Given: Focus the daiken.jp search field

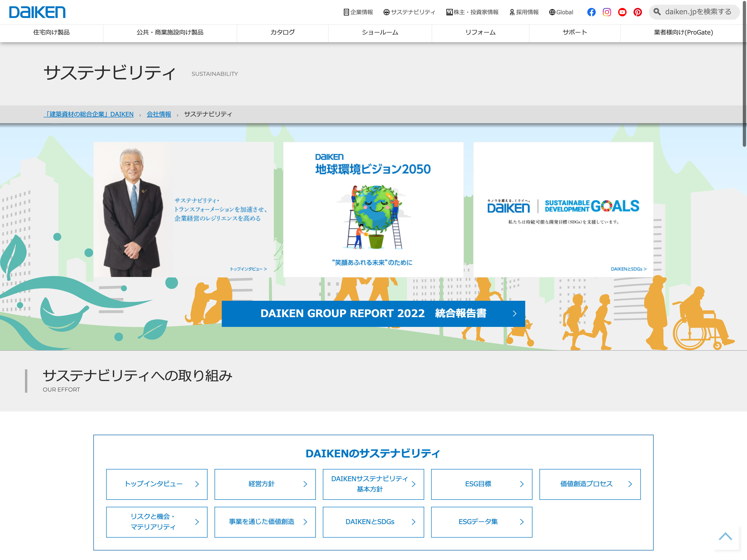Looking at the screenshot, I should point(698,12).
